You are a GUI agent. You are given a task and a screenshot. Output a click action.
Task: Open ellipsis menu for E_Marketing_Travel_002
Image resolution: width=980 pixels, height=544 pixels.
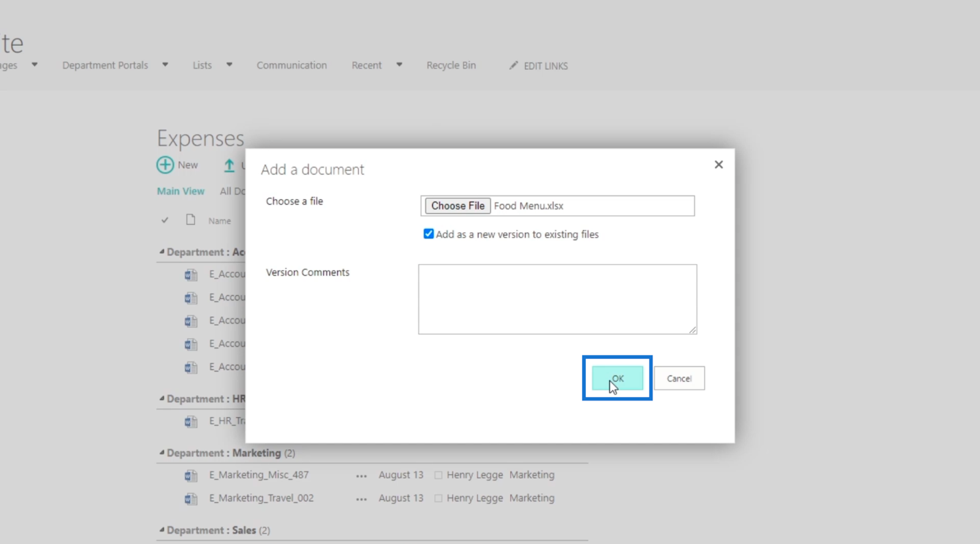point(361,499)
